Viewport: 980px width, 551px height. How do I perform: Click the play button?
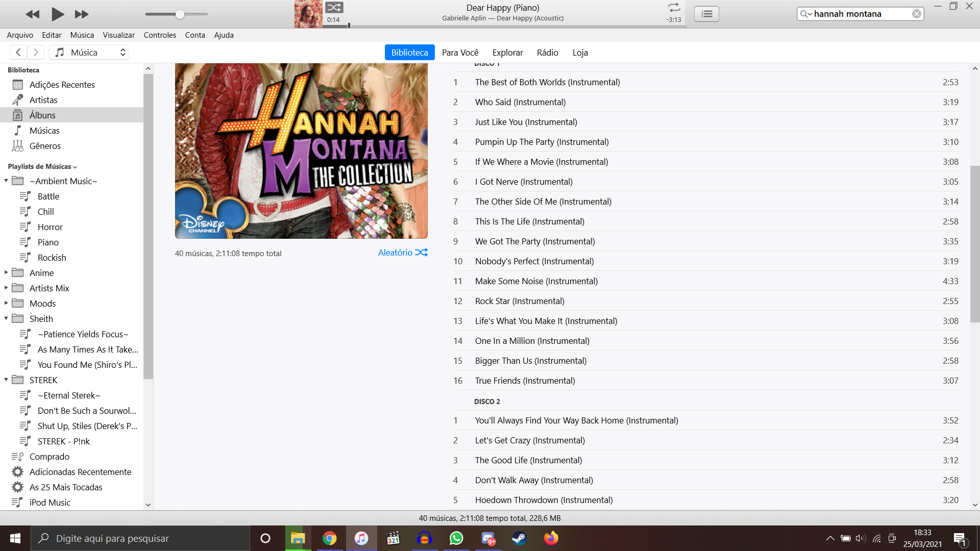(58, 14)
